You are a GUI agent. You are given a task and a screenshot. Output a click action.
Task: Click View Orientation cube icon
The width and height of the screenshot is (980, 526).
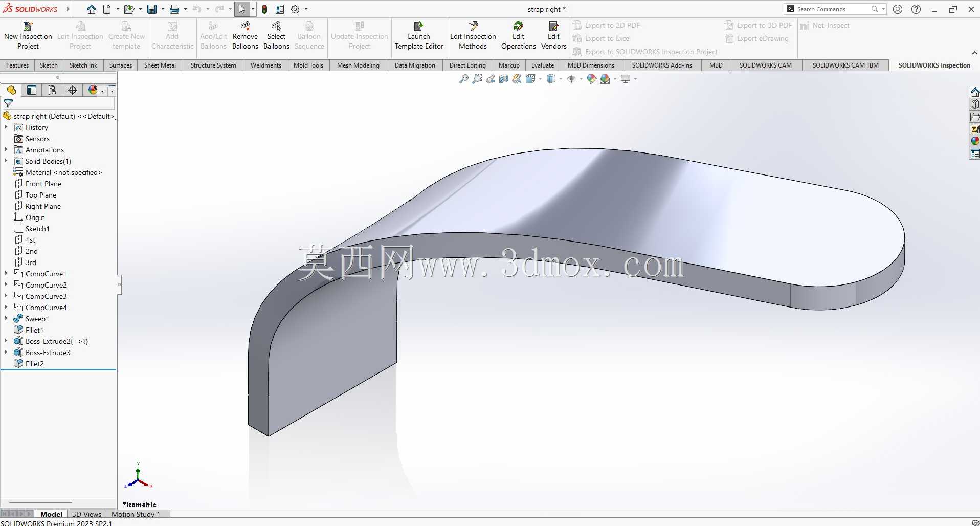tap(530, 79)
